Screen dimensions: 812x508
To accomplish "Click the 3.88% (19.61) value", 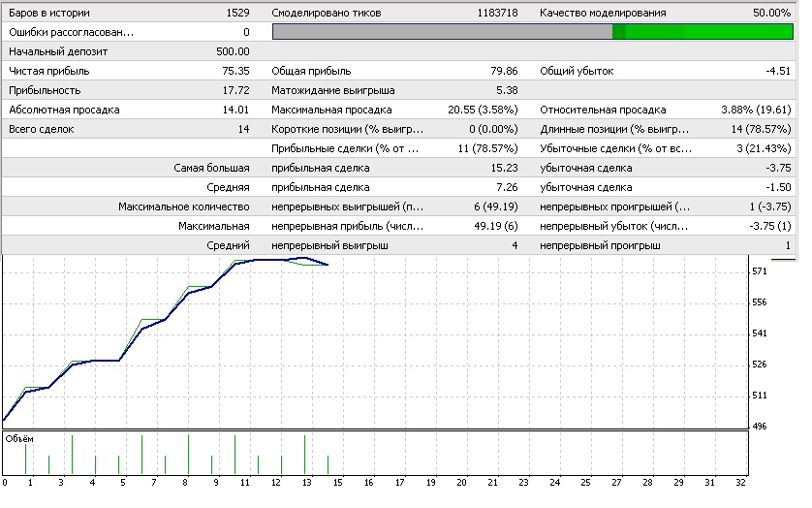I will tap(756, 110).
